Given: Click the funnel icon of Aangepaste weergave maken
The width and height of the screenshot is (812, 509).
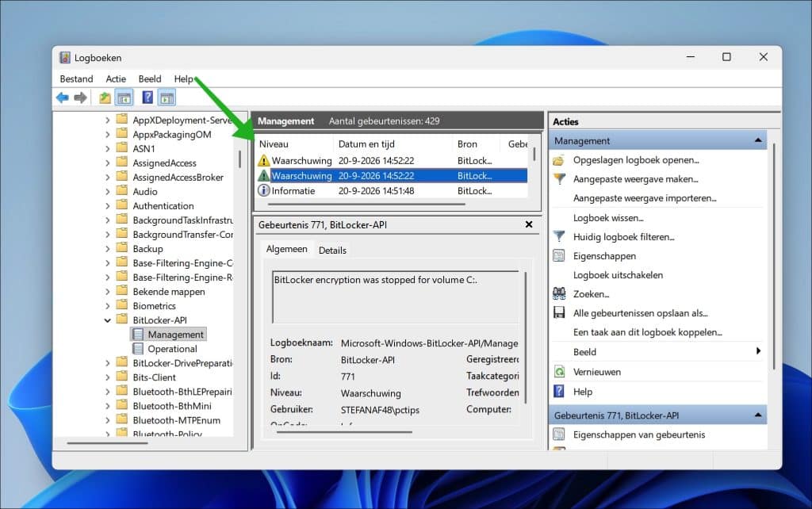Looking at the screenshot, I should click(x=559, y=179).
